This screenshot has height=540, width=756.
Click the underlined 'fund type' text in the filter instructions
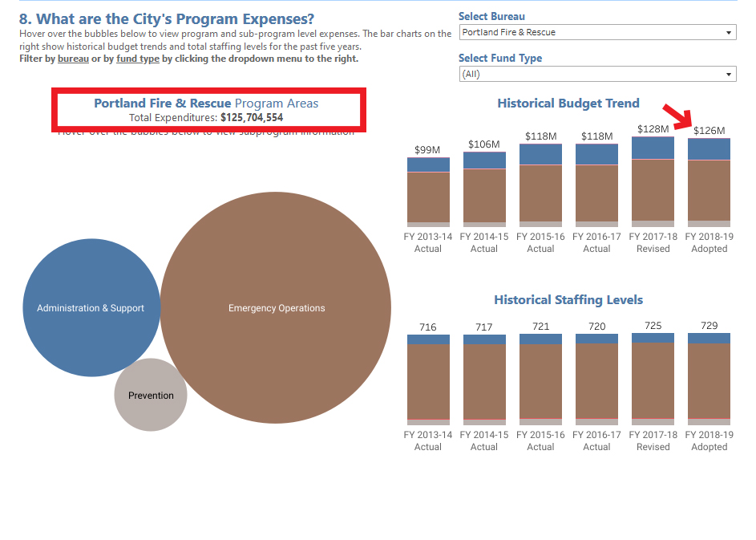[x=138, y=59]
